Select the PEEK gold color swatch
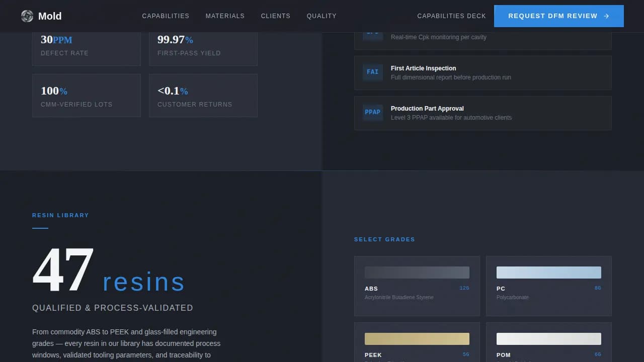This screenshot has width=644, height=362. point(417,338)
